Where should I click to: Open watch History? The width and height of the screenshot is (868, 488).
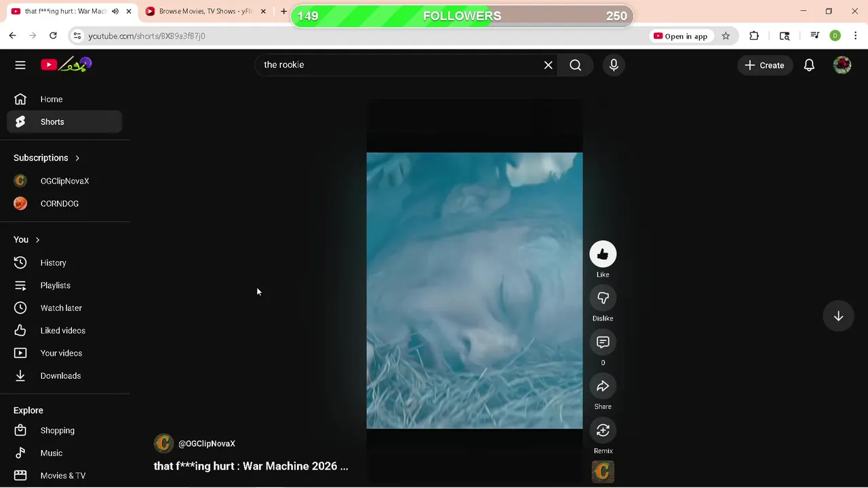[64, 263]
